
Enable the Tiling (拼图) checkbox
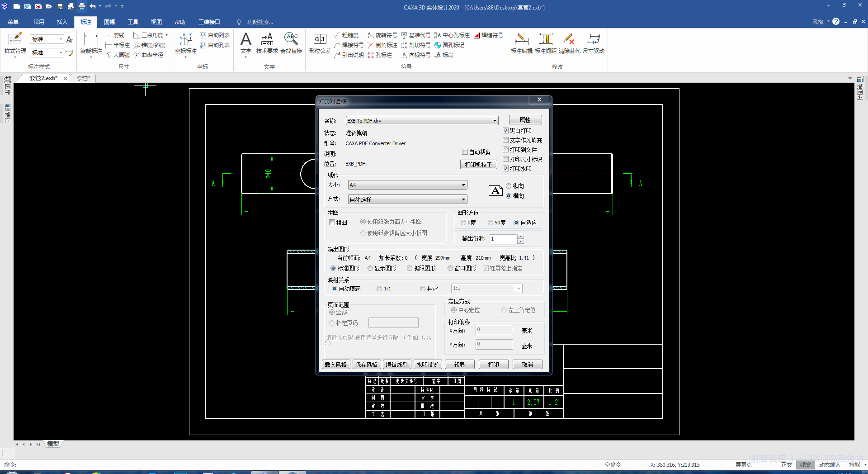332,223
